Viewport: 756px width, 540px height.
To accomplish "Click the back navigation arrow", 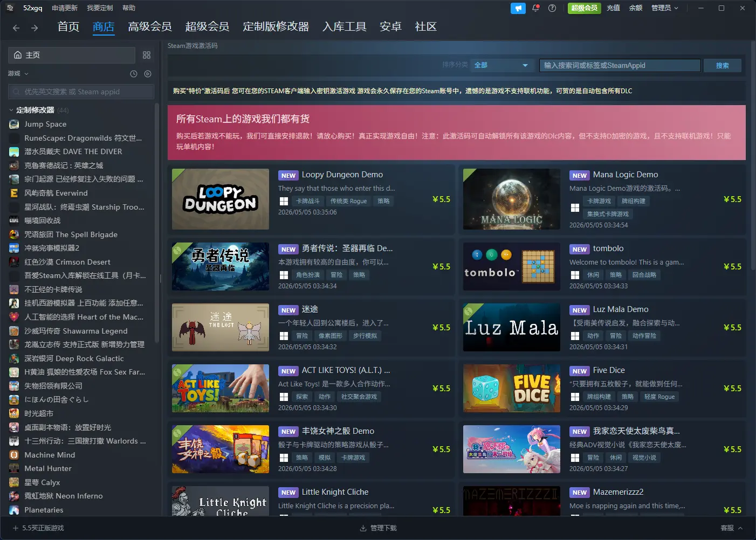I will click(16, 27).
